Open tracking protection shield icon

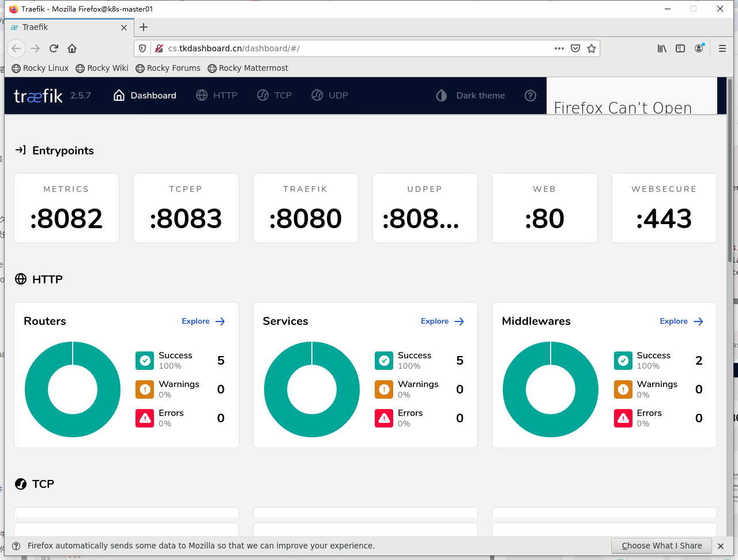coord(142,48)
